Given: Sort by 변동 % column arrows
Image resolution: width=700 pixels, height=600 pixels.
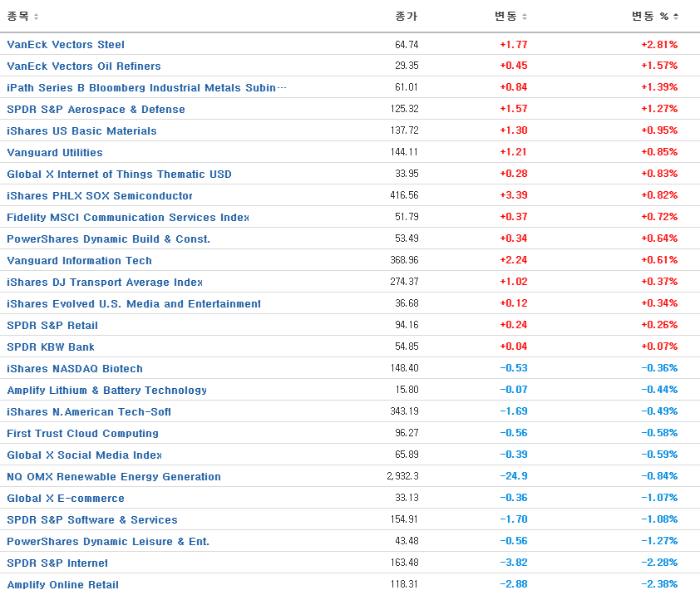Looking at the screenshot, I should [x=676, y=17].
